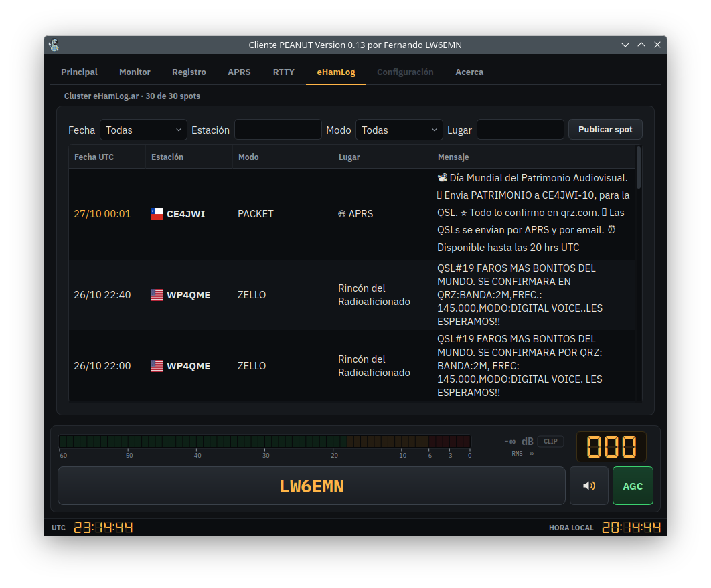
Task: Click the PACKET mode cell
Action: 256,214
